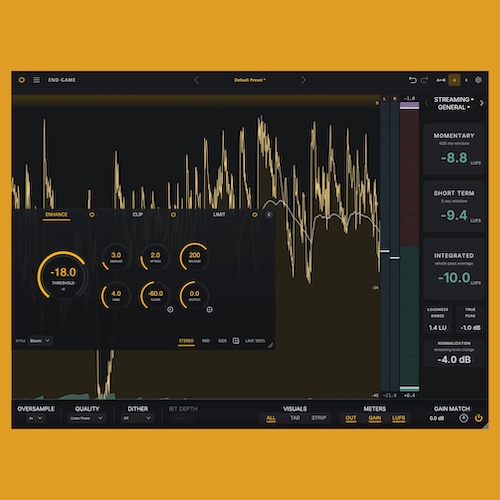Click the target icon beside Floor knob
The height and width of the screenshot is (500, 500).
click(170, 309)
